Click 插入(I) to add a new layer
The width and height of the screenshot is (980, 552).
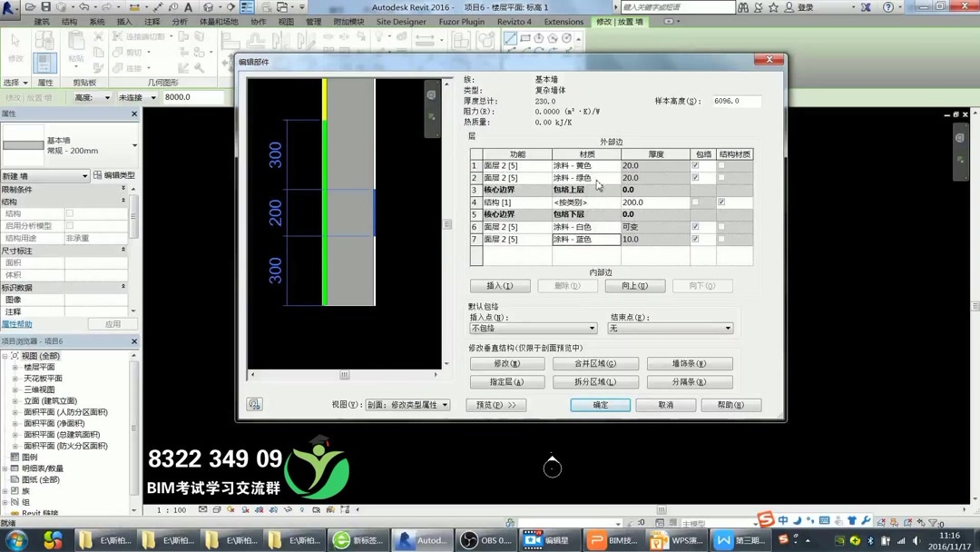tap(500, 285)
